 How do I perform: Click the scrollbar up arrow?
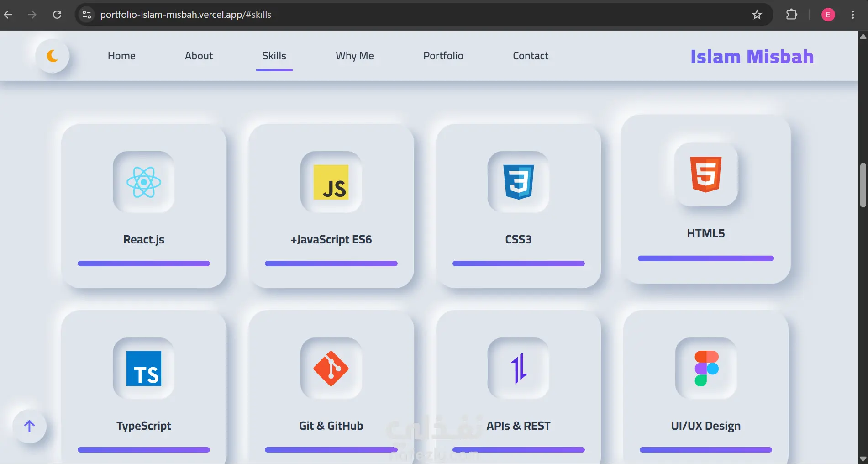coord(863,36)
